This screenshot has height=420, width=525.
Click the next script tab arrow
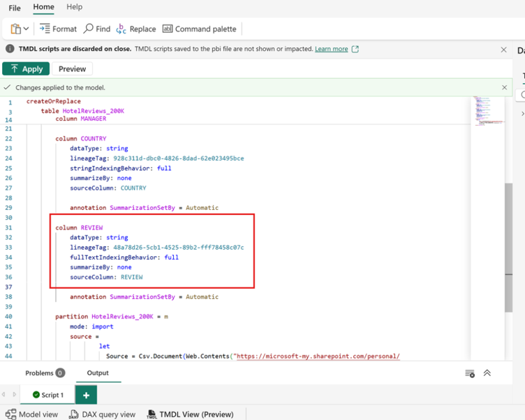click(15, 394)
